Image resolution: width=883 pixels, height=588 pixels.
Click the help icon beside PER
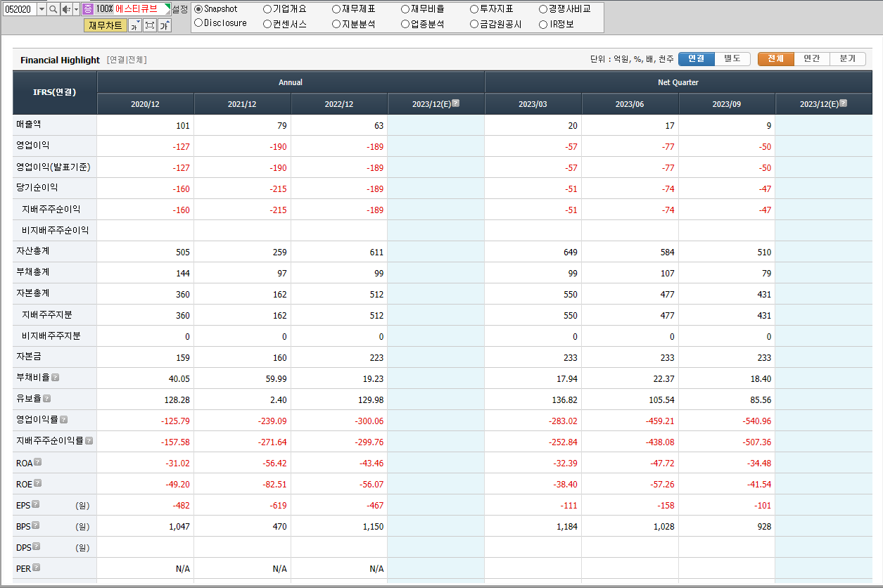click(x=36, y=567)
